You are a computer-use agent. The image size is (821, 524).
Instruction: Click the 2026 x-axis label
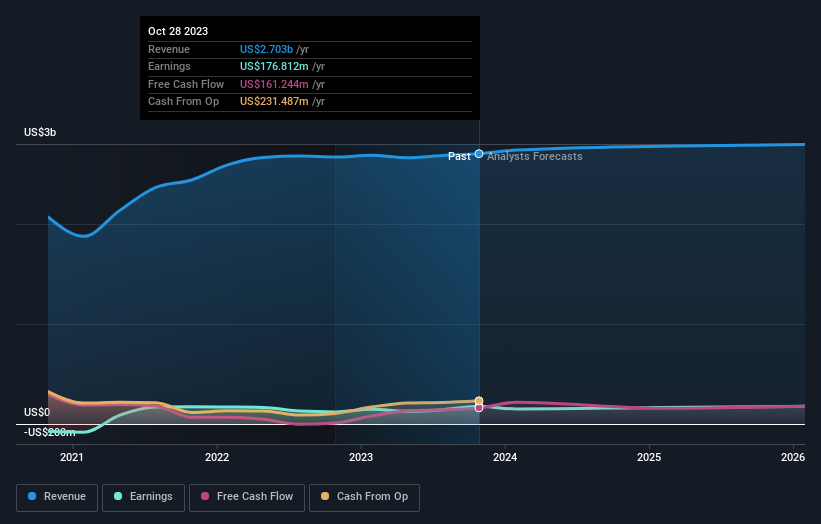[793, 457]
